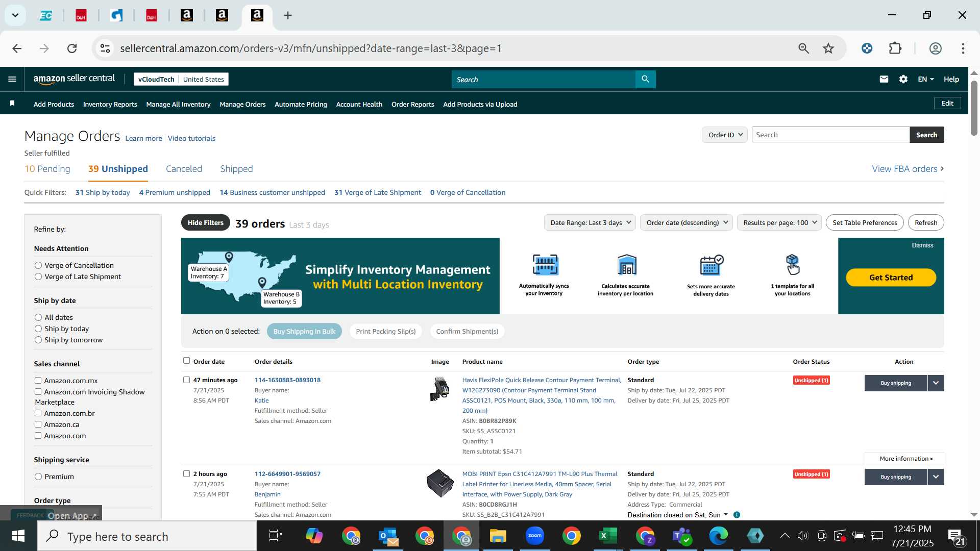Viewport: 980px width, 551px height.
Task: Select the All dates radio option
Action: pyautogui.click(x=38, y=317)
